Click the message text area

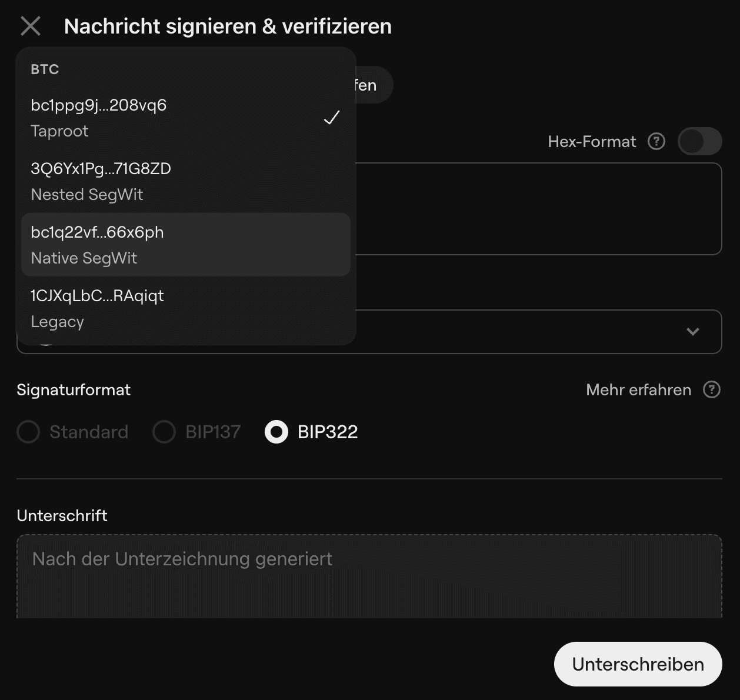click(x=538, y=209)
